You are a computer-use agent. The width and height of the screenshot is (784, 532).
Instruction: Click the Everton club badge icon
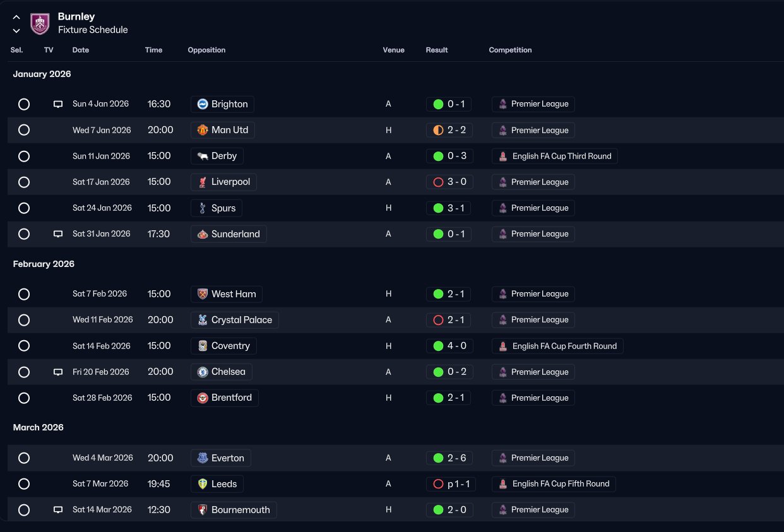click(x=203, y=458)
